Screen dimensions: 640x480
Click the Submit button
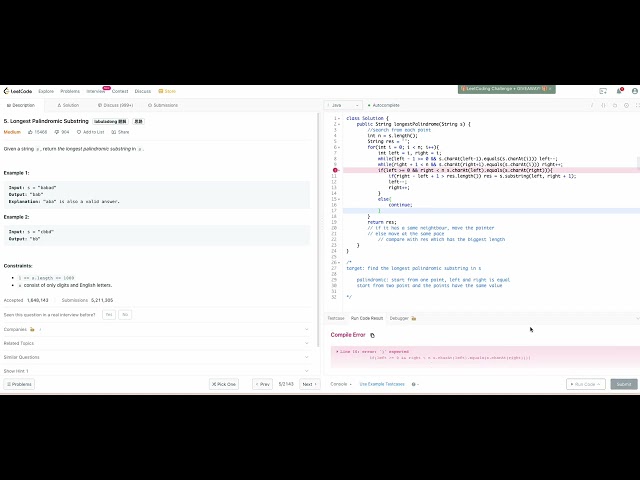point(624,384)
